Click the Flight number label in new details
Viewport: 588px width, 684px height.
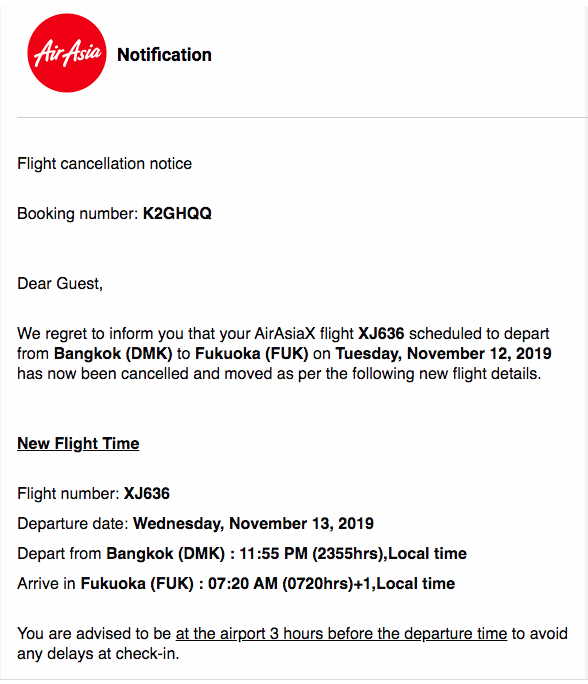pyautogui.click(x=68, y=493)
